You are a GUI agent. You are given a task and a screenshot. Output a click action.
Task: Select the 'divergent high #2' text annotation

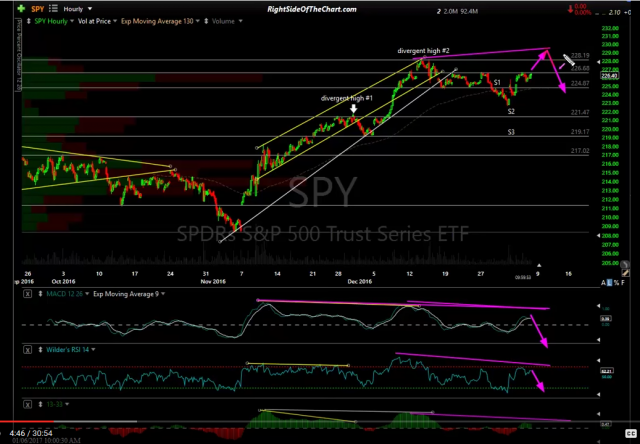(x=423, y=51)
